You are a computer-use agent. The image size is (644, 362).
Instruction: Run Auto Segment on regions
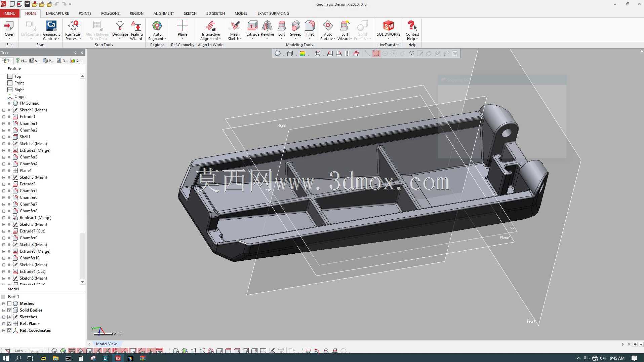click(157, 30)
